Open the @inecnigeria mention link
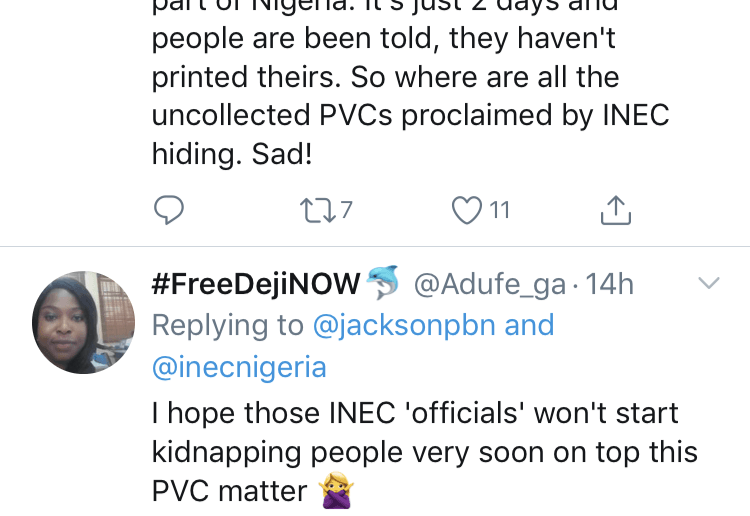Image resolution: width=750 pixels, height=516 pixels. pyautogui.click(x=239, y=367)
